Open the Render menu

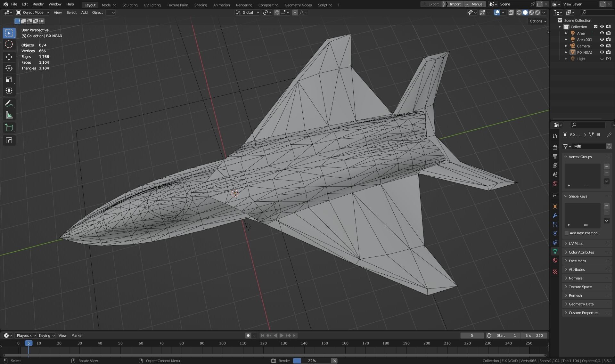(38, 4)
